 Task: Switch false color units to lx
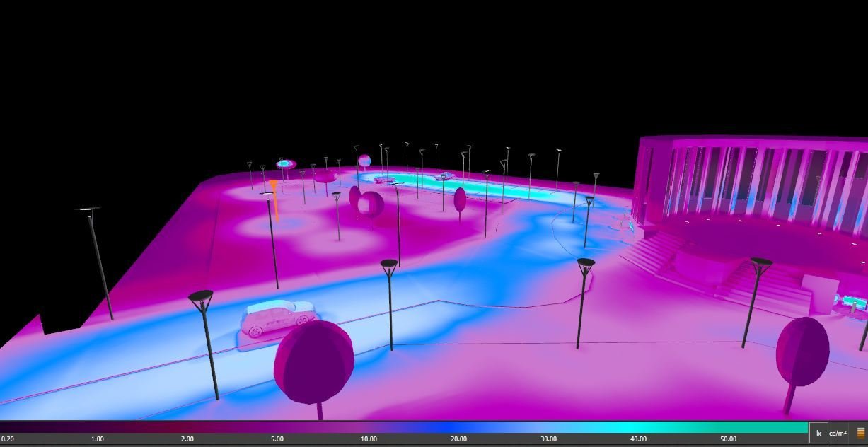(x=818, y=433)
